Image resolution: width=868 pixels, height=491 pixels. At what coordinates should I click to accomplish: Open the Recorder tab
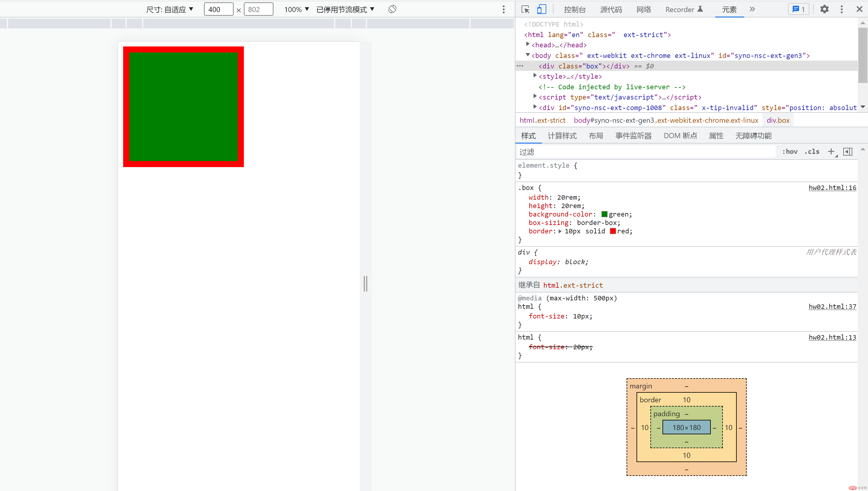(x=684, y=9)
